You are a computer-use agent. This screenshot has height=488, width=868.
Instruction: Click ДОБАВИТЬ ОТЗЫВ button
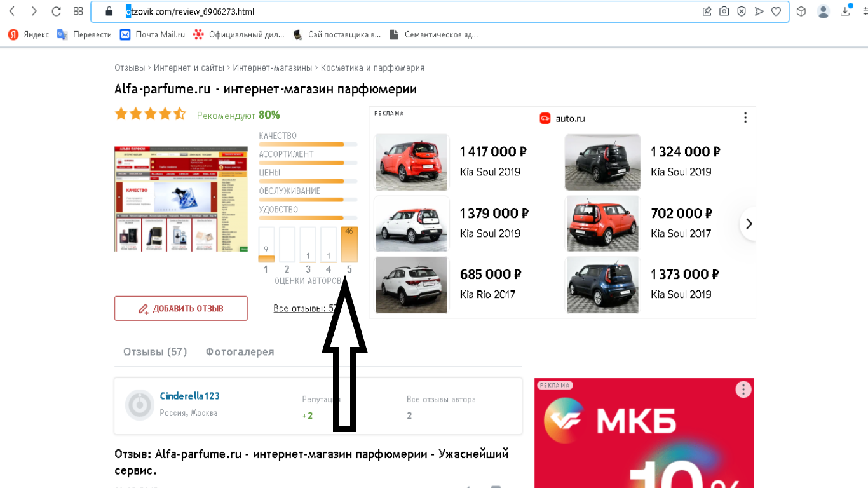[x=181, y=308]
